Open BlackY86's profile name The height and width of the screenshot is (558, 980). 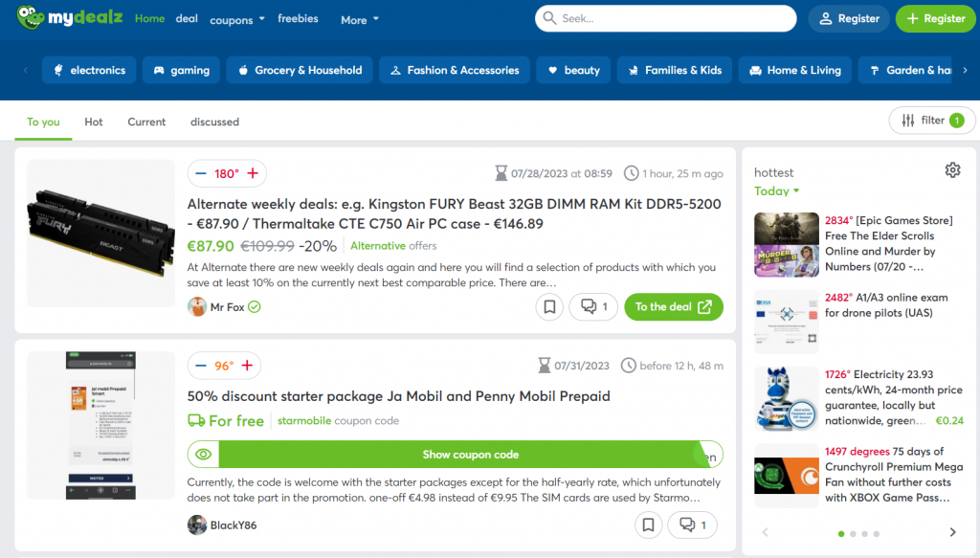pyautogui.click(x=234, y=525)
